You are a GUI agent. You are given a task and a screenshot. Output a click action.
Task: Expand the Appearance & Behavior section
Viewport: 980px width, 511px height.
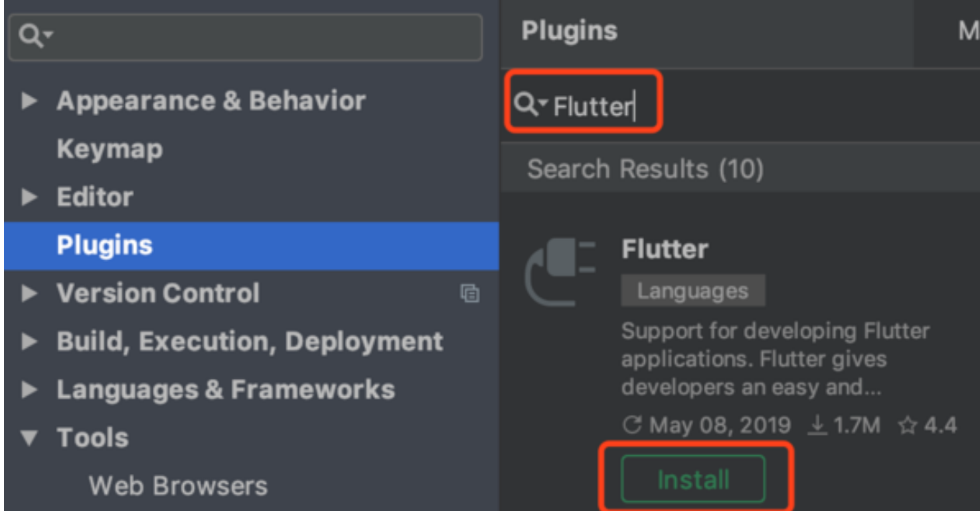(29, 101)
